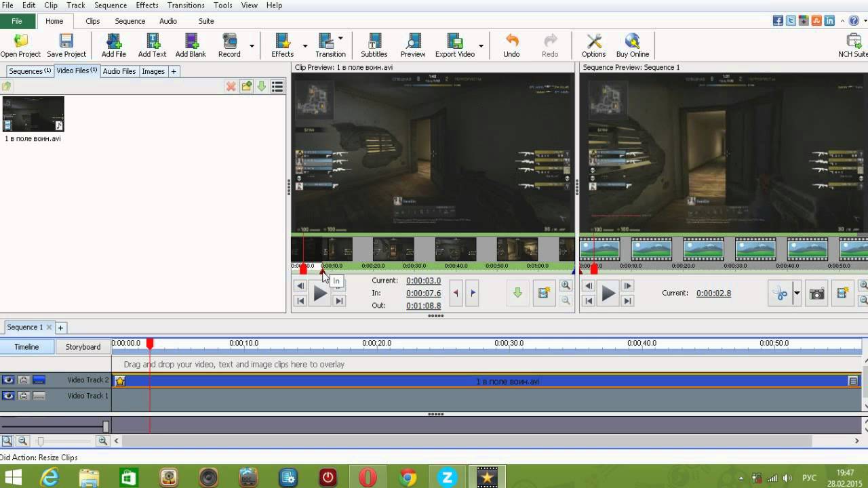Expand the Record dropdown arrow
The height and width of the screenshot is (488, 868).
tap(252, 46)
